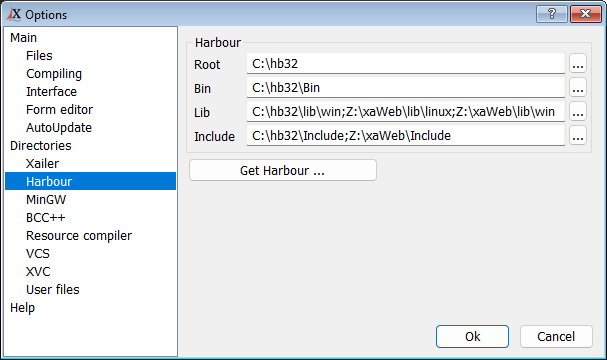
Task: Go to Interface settings
Action: [x=51, y=92]
